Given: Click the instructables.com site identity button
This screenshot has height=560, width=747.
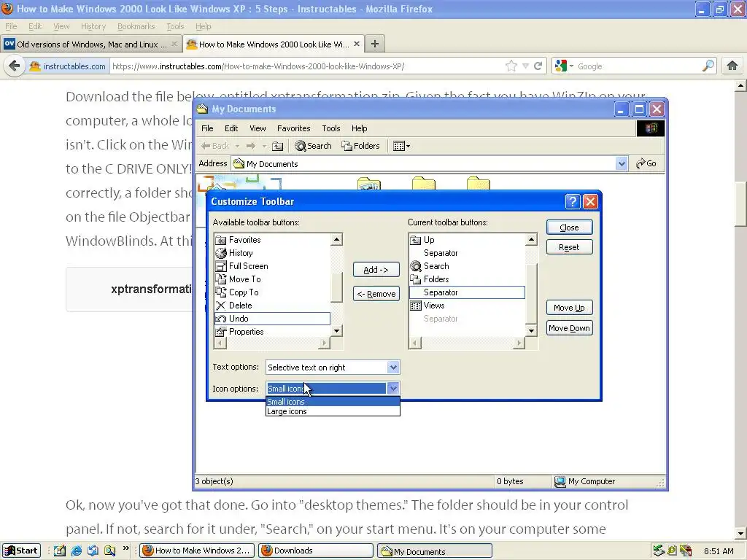Looking at the screenshot, I should [68, 66].
